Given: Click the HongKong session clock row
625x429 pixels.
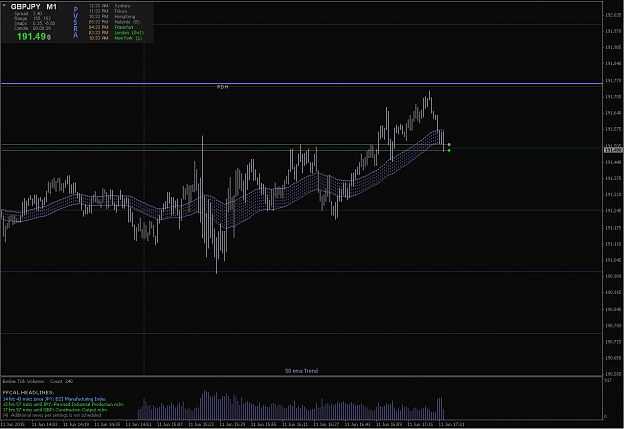Looking at the screenshot, I should click(x=112, y=17).
